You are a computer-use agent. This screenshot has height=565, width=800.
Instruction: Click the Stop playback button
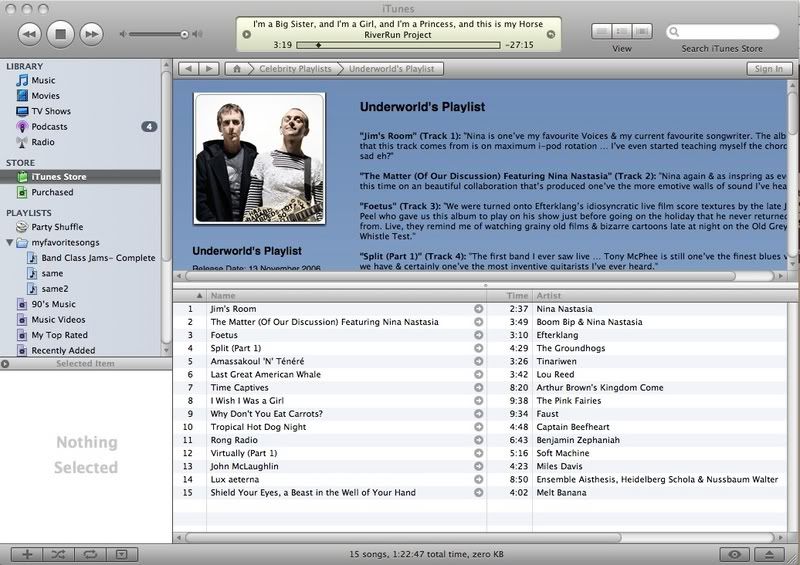[60, 34]
